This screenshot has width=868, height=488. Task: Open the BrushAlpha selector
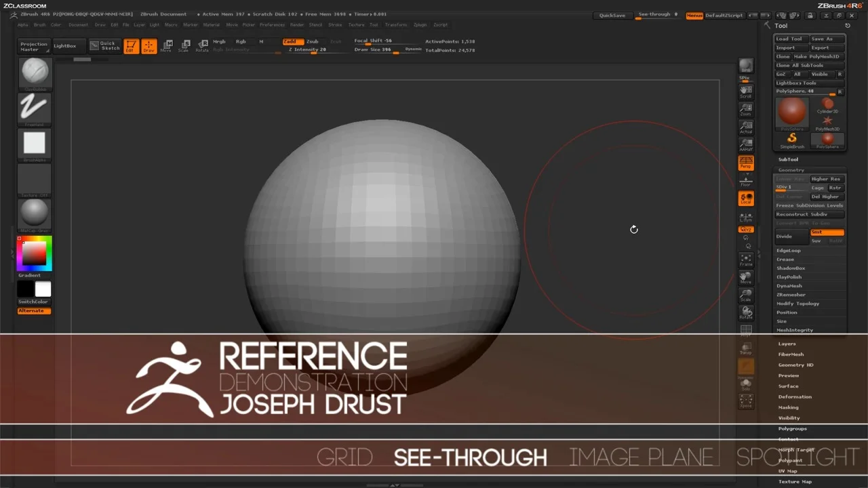pos(35,144)
